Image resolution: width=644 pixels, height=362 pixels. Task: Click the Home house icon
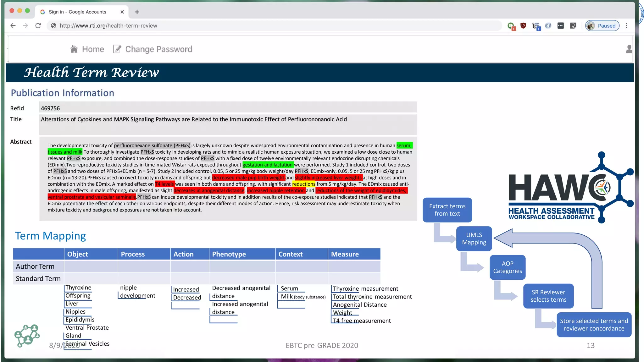74,49
